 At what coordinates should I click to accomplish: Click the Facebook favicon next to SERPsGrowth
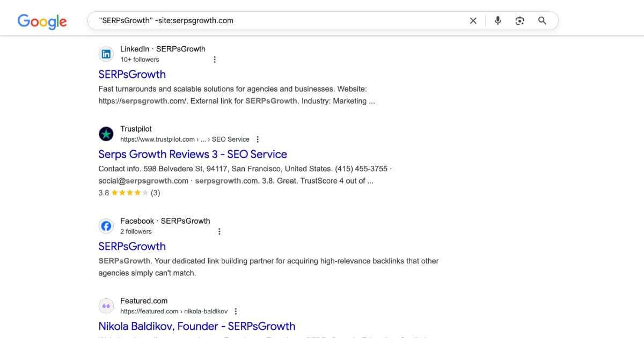click(x=106, y=225)
